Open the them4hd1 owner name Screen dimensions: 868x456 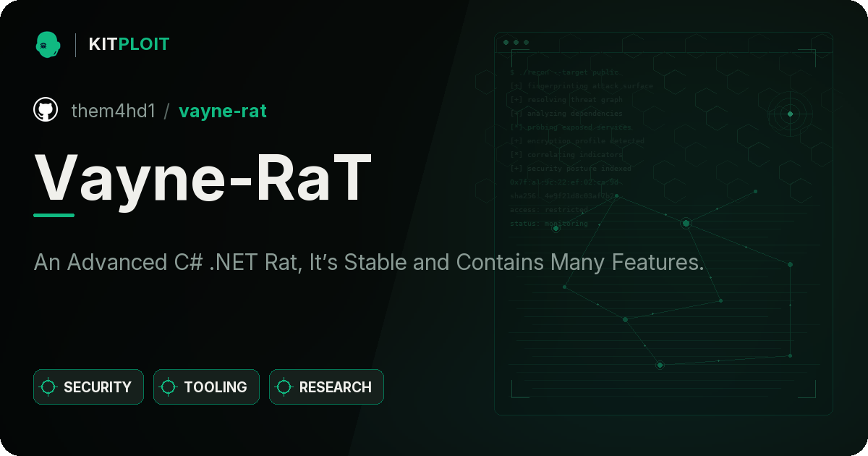(x=113, y=111)
